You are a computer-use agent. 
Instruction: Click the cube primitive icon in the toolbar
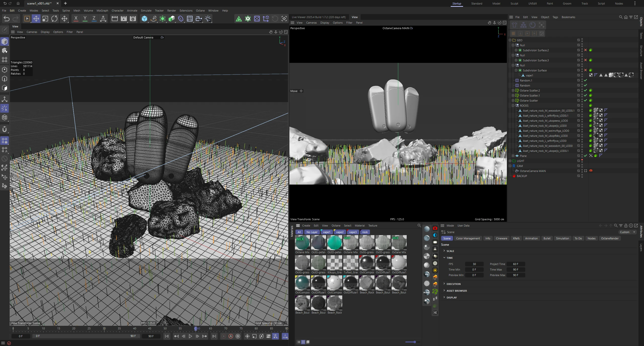point(144,19)
